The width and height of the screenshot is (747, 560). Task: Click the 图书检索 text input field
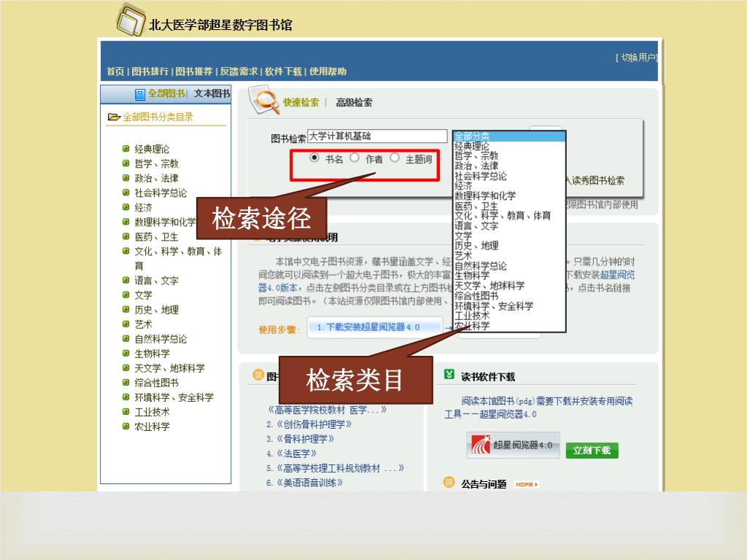pos(377,136)
